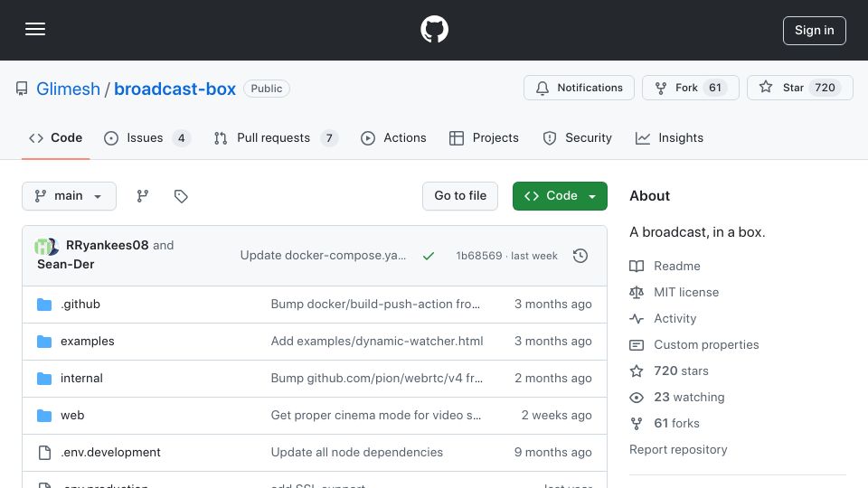View the 720 stars link
The height and width of the screenshot is (488, 868).
[x=681, y=371]
